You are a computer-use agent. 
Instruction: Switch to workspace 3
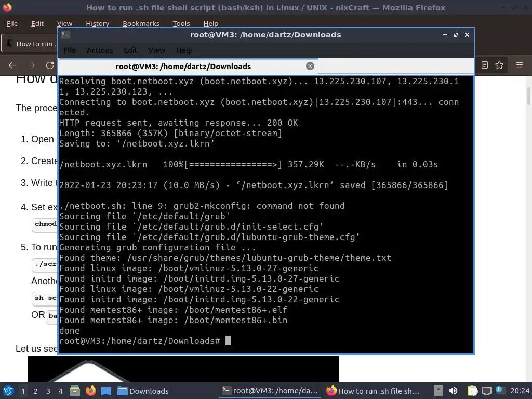click(x=48, y=391)
